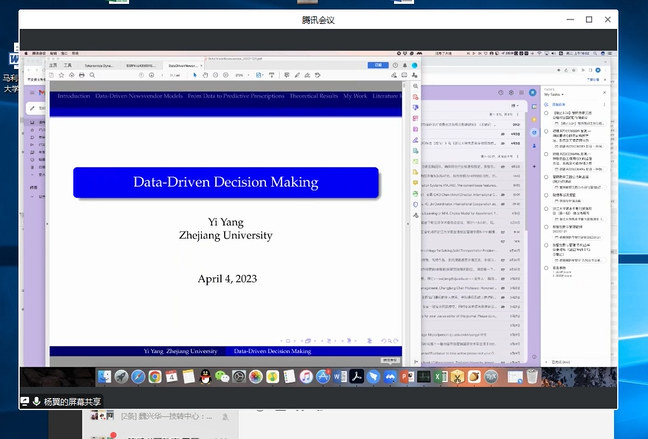Screen dimensions: 648x439
Task: Click the blue share button in Acrobat
Action: (x=378, y=64)
